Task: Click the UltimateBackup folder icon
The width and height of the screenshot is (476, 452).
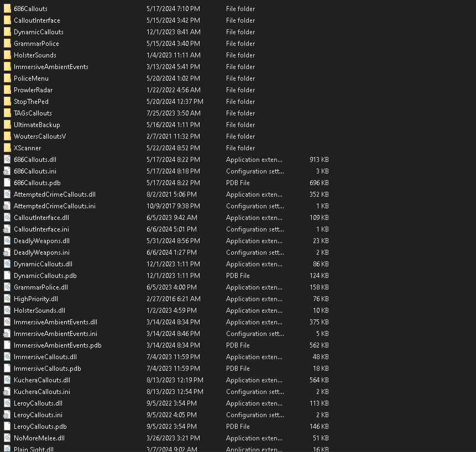Action: 7,125
